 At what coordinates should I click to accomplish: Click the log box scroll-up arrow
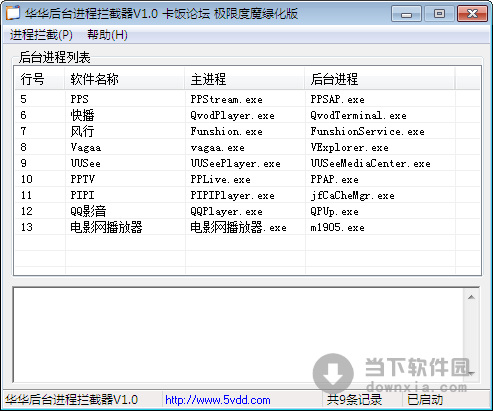[x=471, y=297]
